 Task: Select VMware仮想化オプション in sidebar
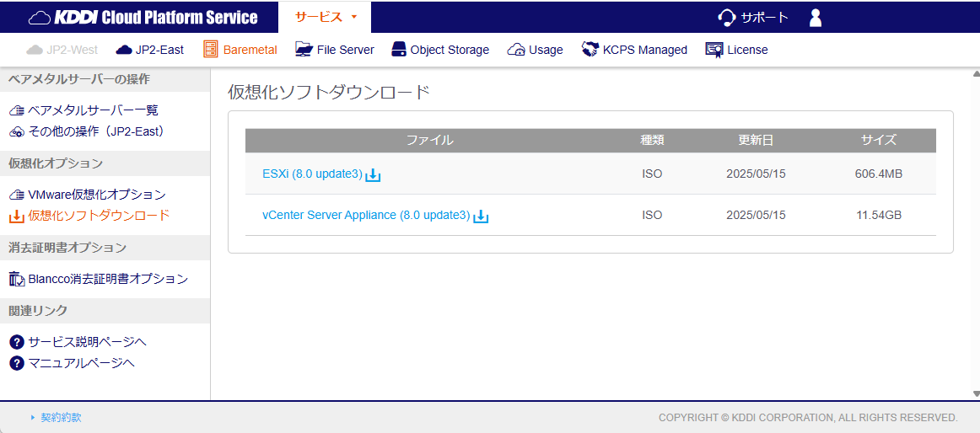(x=96, y=195)
